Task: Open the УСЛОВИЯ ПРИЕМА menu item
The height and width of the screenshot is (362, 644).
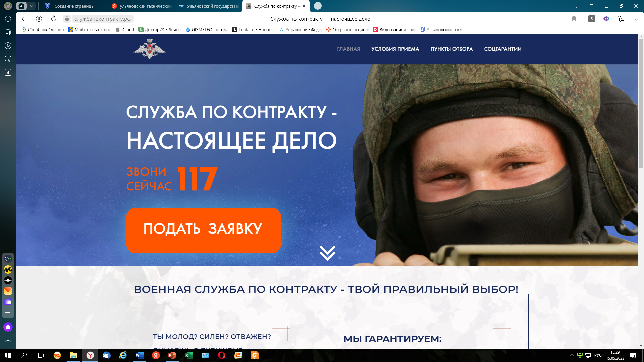Action: [x=395, y=49]
